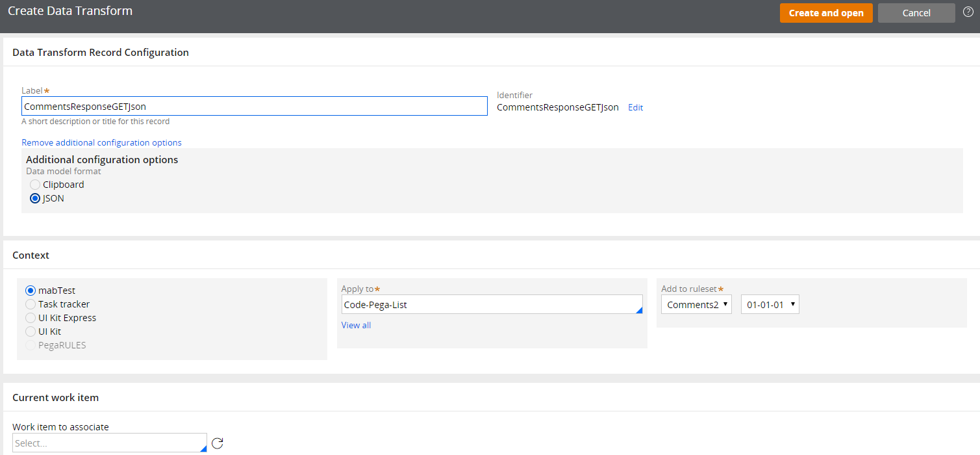Screen dimensions: 980x455
Task: Click Remove additional configuration options link
Action: click(101, 142)
